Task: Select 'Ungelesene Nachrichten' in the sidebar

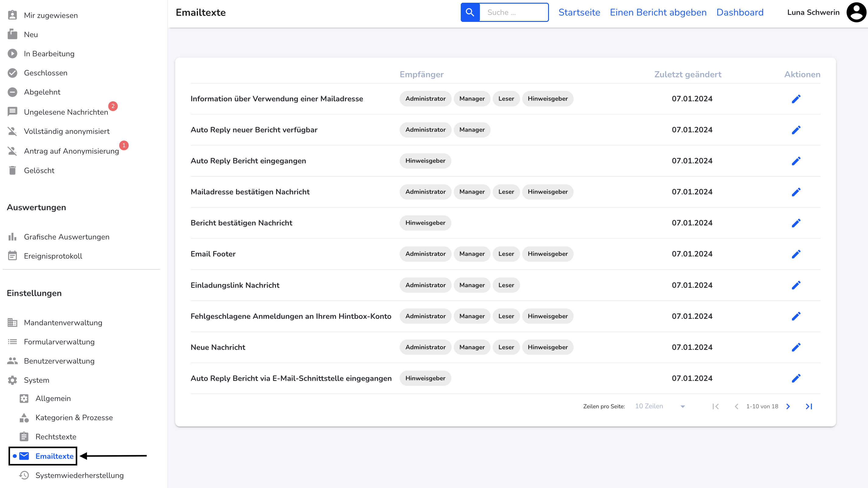Action: [x=66, y=112]
